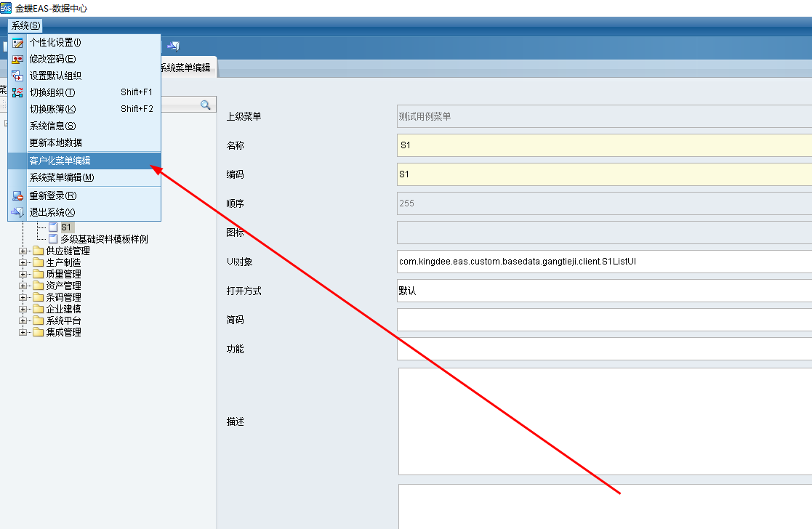Open the 系统(S) menu bar item
The height and width of the screenshot is (529, 812).
pyautogui.click(x=25, y=25)
